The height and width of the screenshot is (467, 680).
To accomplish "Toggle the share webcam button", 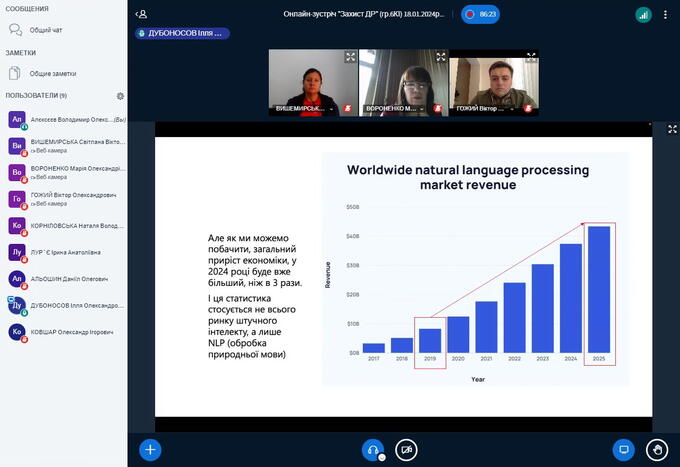I will 406,449.
